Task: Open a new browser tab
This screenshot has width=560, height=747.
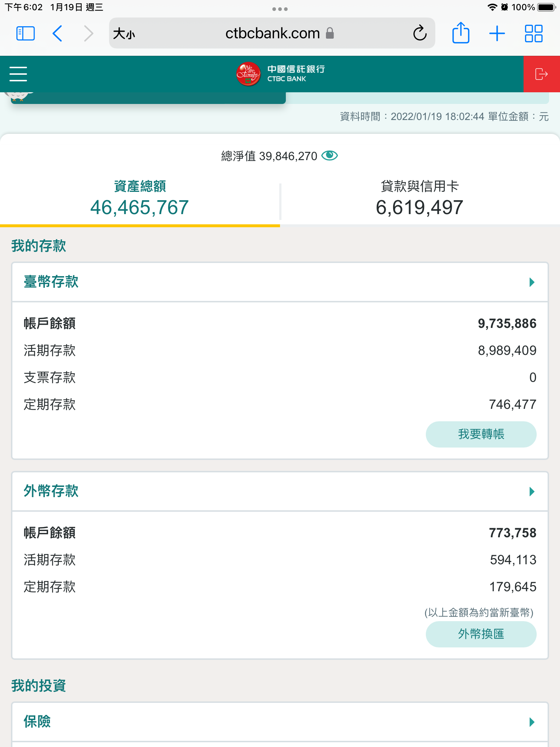Action: (497, 34)
